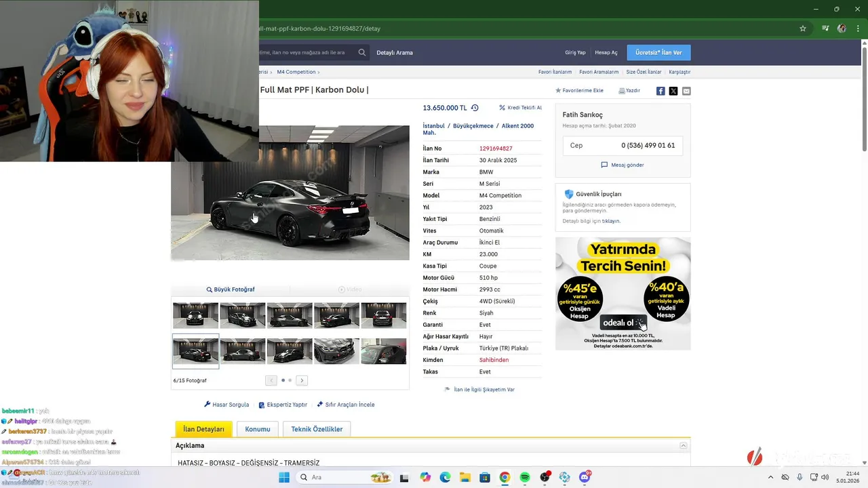Open Sıfır Araçları İncele link
Viewport: 868px width, 488px height.
(x=346, y=405)
